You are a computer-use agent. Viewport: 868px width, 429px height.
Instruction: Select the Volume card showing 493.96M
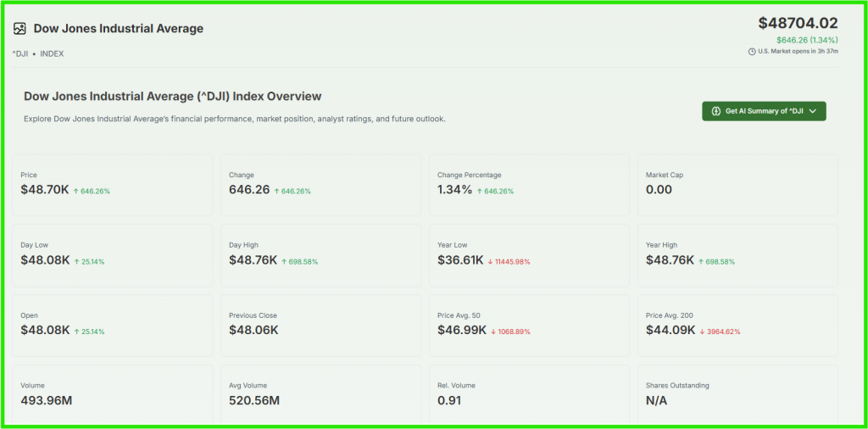[x=112, y=394]
